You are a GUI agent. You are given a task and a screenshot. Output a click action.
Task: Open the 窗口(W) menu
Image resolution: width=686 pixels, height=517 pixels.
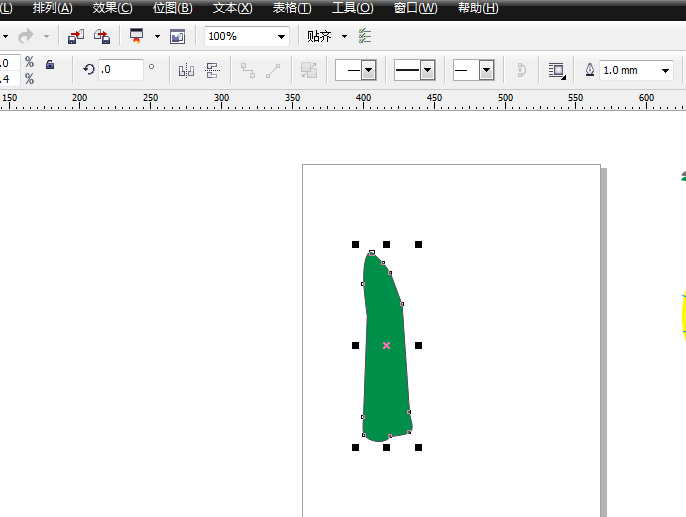pos(415,8)
